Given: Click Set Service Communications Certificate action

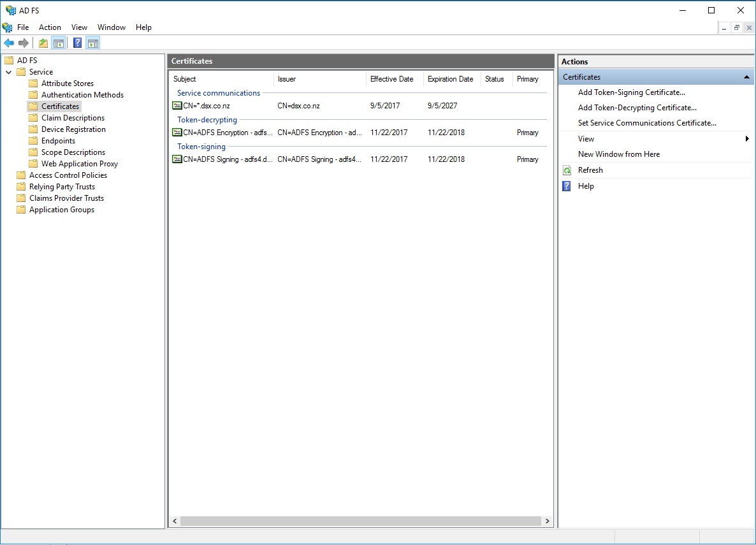Looking at the screenshot, I should coord(647,123).
